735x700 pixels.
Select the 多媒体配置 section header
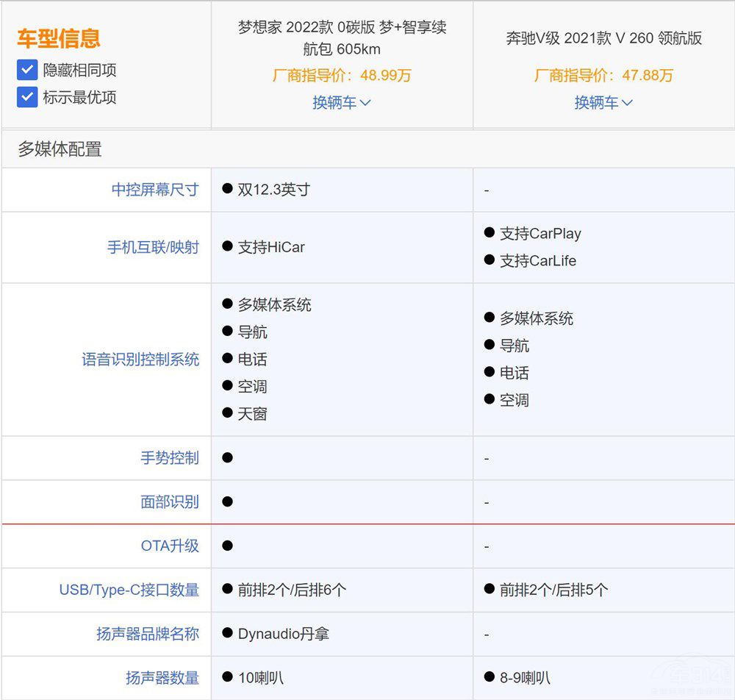point(60,149)
